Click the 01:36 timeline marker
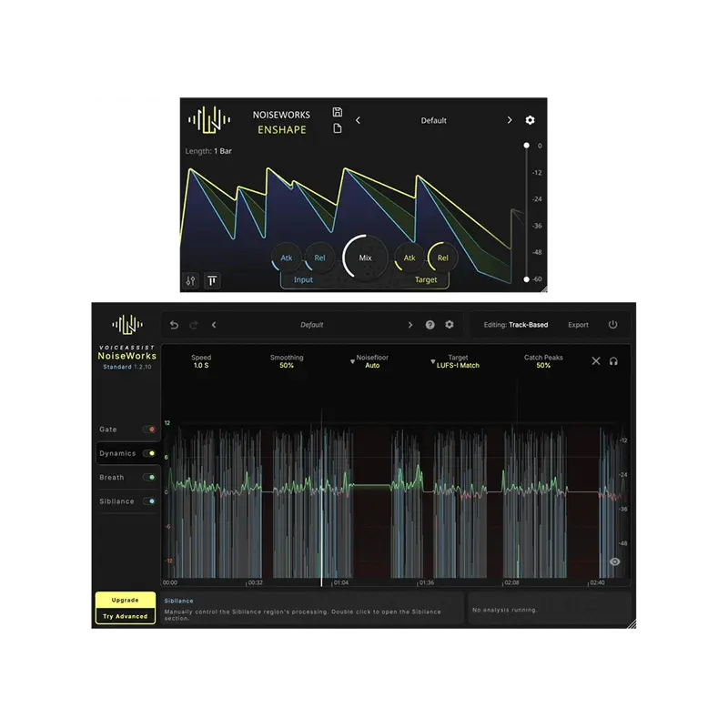Image resolution: width=728 pixels, height=728 pixels. point(426,582)
